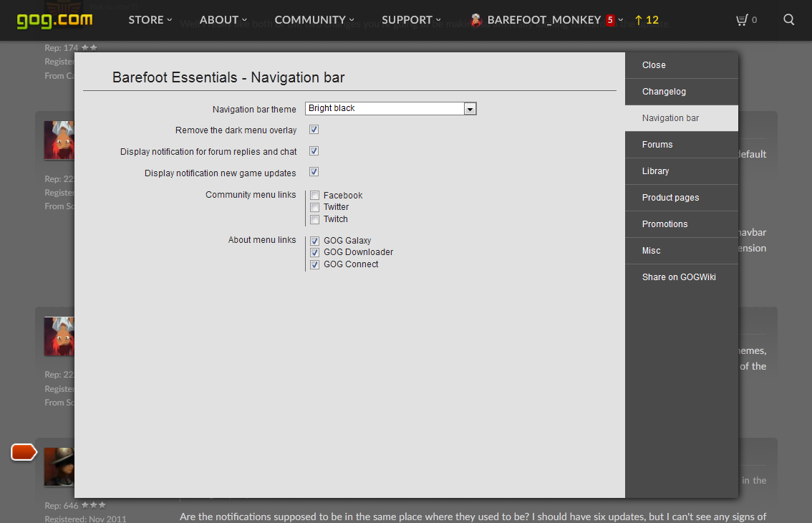Select the Navigation bar settings tab
812x523 pixels.
pyautogui.click(x=682, y=118)
